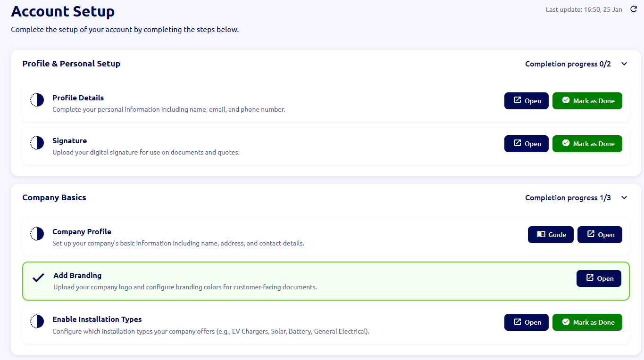Open the Company Profile guide
644x360 pixels.
(551, 235)
